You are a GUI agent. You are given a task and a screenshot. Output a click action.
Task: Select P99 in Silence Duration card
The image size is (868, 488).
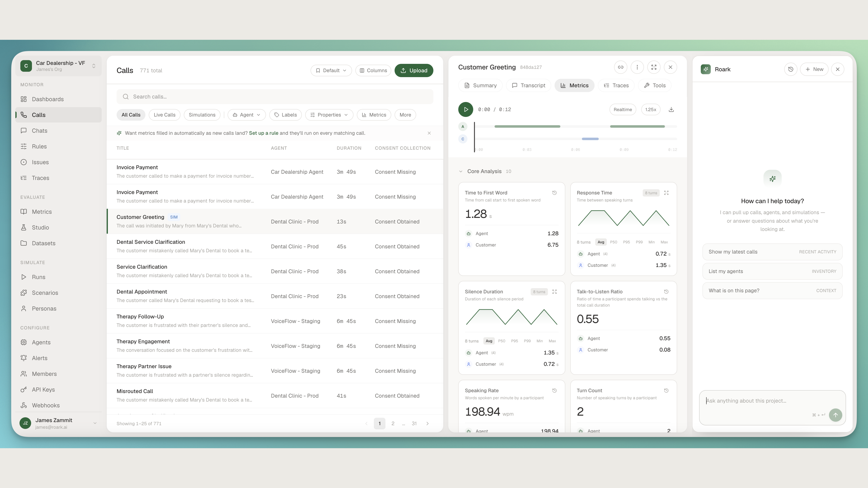[x=527, y=341]
